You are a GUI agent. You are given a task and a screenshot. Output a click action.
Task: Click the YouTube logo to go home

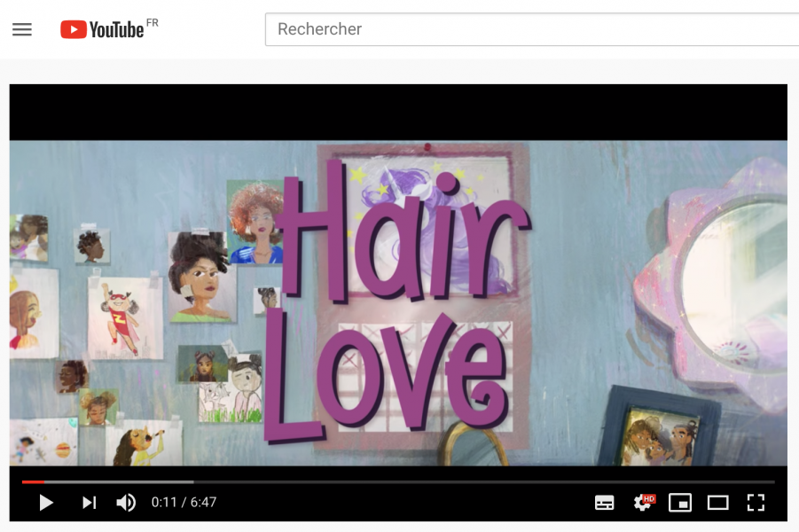click(102, 29)
